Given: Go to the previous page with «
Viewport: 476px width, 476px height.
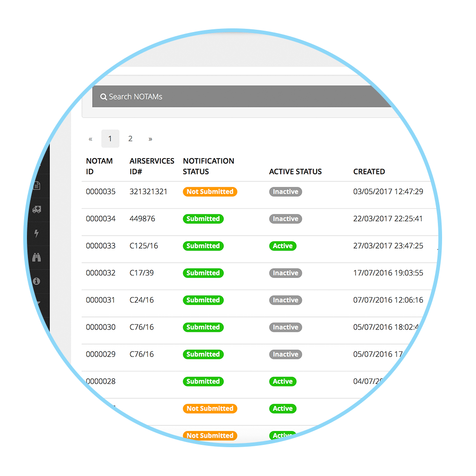Looking at the screenshot, I should click(x=90, y=139).
